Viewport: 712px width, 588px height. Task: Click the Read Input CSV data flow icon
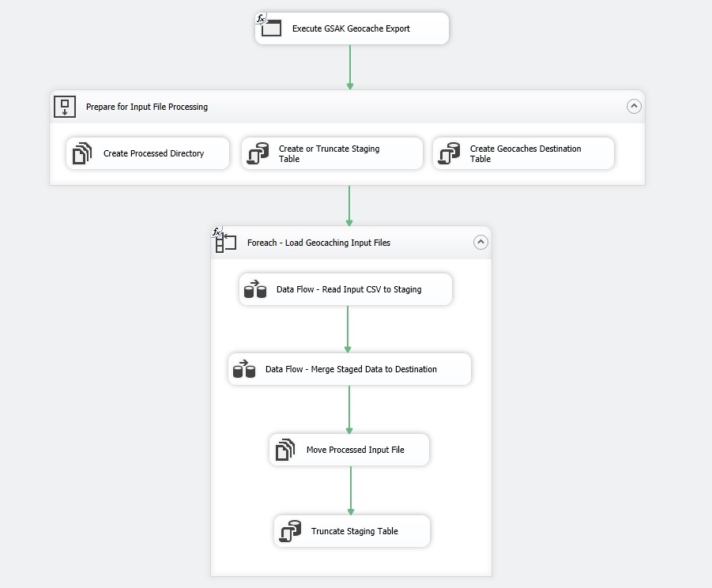point(255,289)
